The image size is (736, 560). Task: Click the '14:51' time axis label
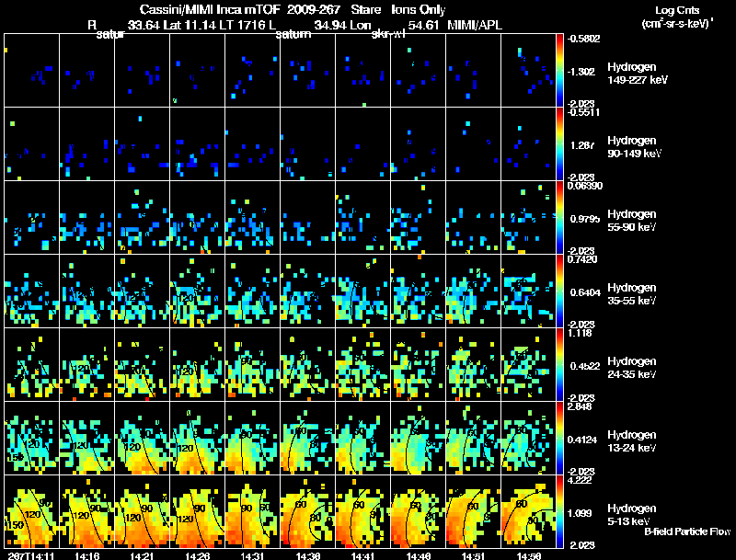[473, 555]
